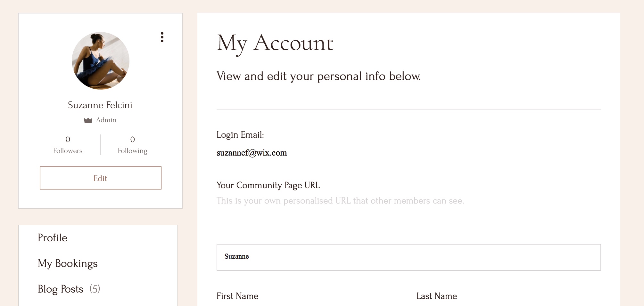Select the login email suzannef@wix.com
The image size is (644, 306).
(252, 153)
